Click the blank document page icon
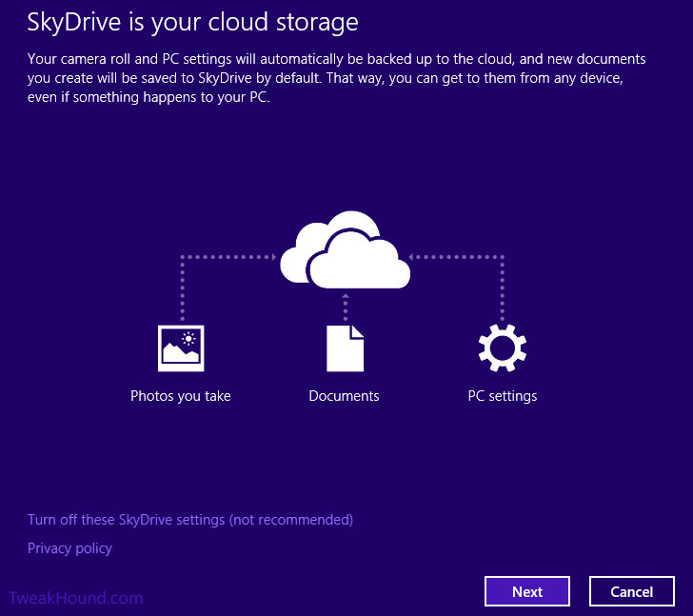Screen dimensions: 693x616 345,348
